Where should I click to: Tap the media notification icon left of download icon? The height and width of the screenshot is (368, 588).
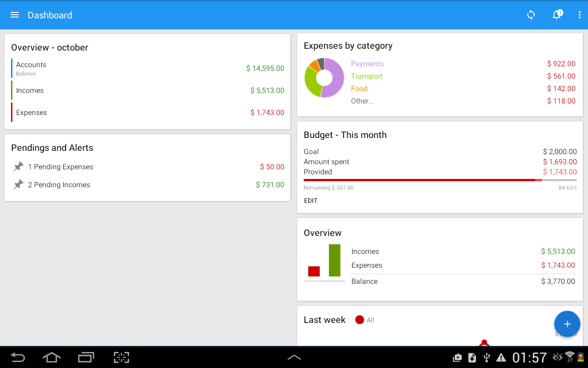457,357
